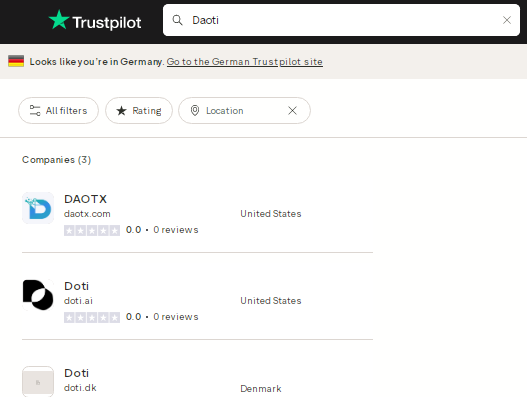The height and width of the screenshot is (397, 527).
Task: Click the doti.dk company logo placeholder
Action: (x=38, y=382)
